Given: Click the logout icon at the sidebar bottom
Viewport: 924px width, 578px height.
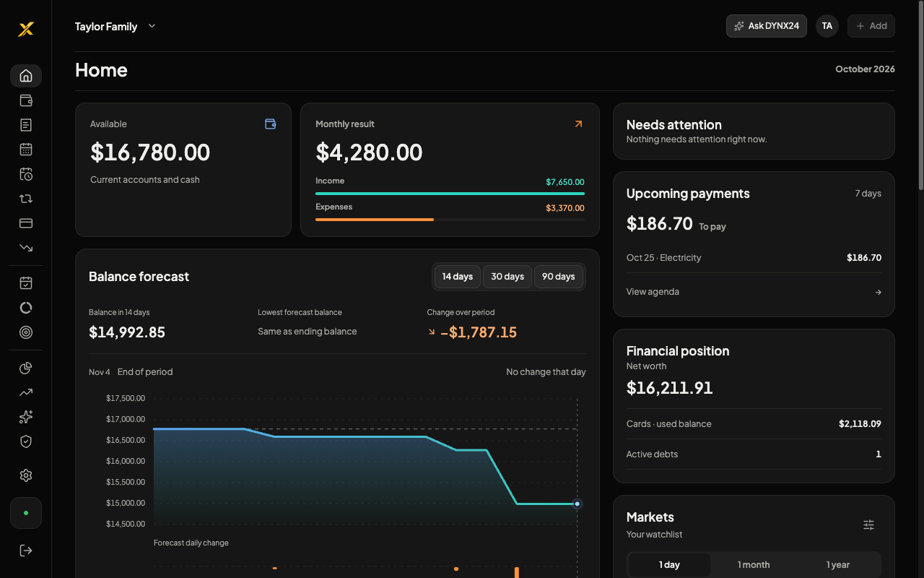Looking at the screenshot, I should click(x=26, y=551).
